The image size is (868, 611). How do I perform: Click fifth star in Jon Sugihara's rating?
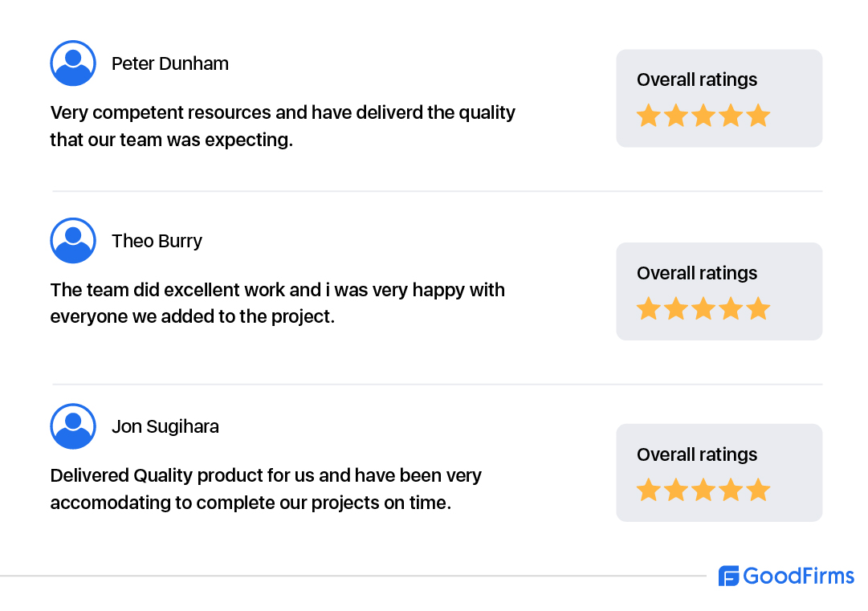[x=758, y=490]
